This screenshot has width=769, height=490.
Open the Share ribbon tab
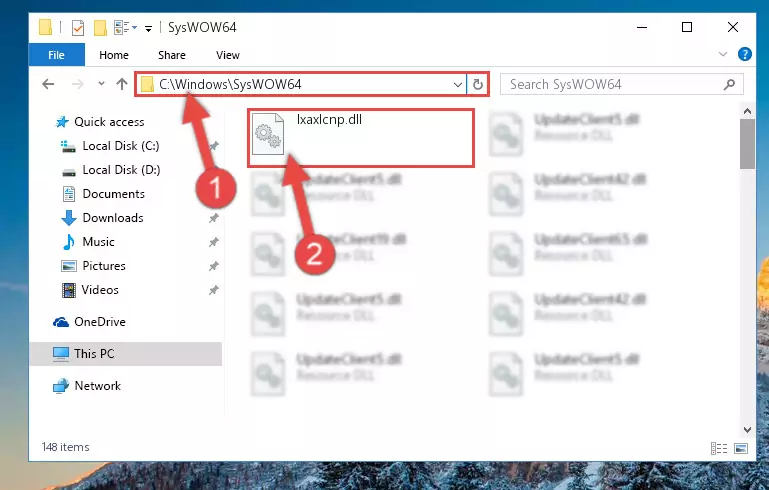tap(172, 55)
